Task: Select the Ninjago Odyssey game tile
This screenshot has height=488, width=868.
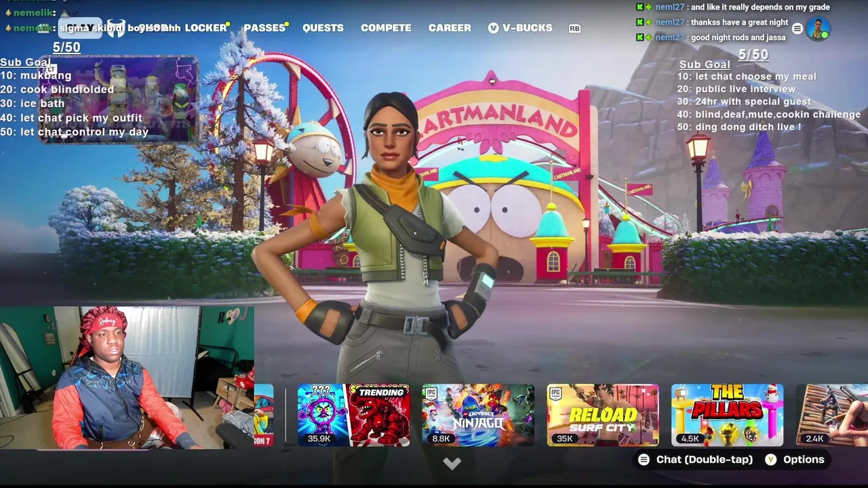Action: click(478, 415)
